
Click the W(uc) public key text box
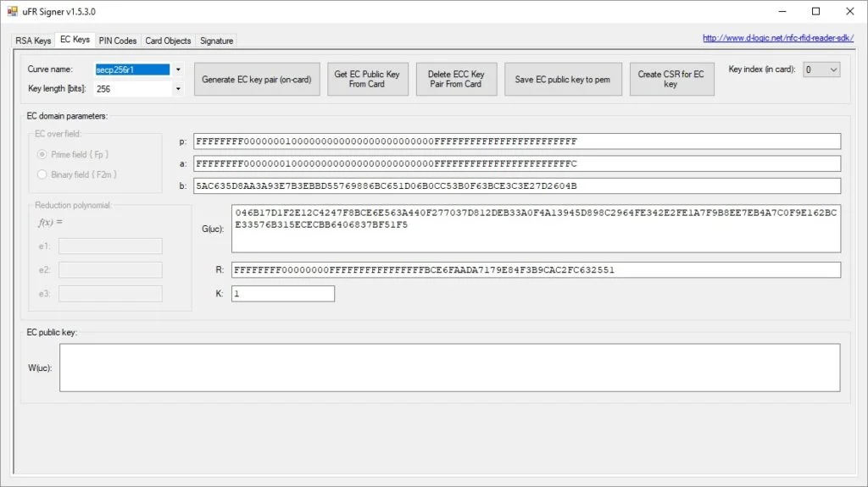tap(449, 368)
